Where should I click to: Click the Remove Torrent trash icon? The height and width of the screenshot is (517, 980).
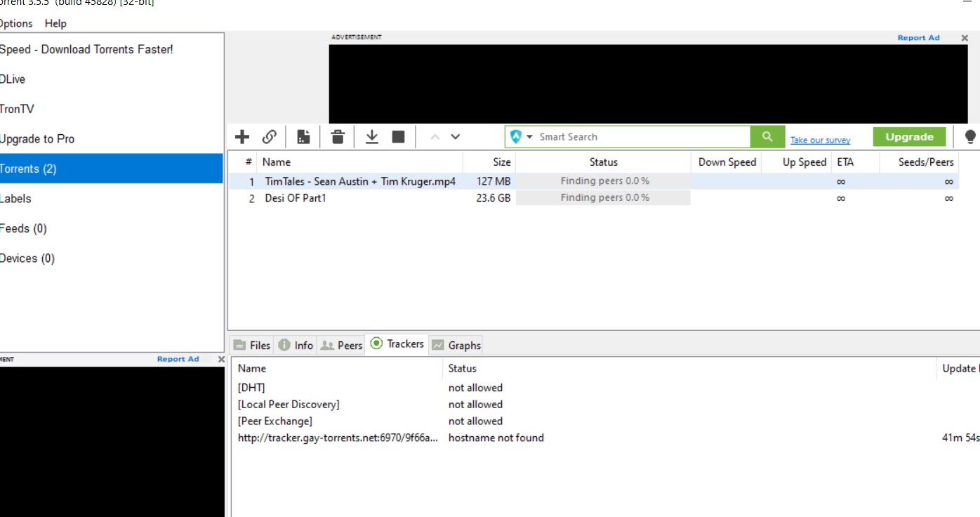click(338, 137)
